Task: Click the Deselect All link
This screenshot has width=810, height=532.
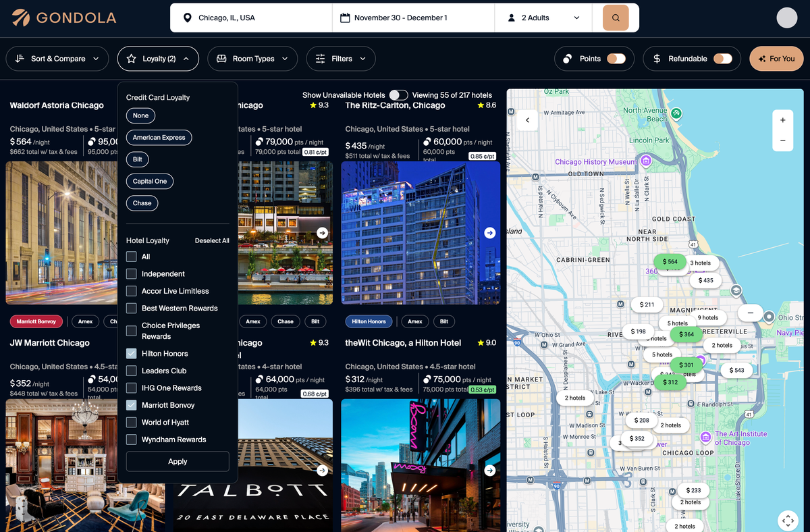Action: click(212, 241)
